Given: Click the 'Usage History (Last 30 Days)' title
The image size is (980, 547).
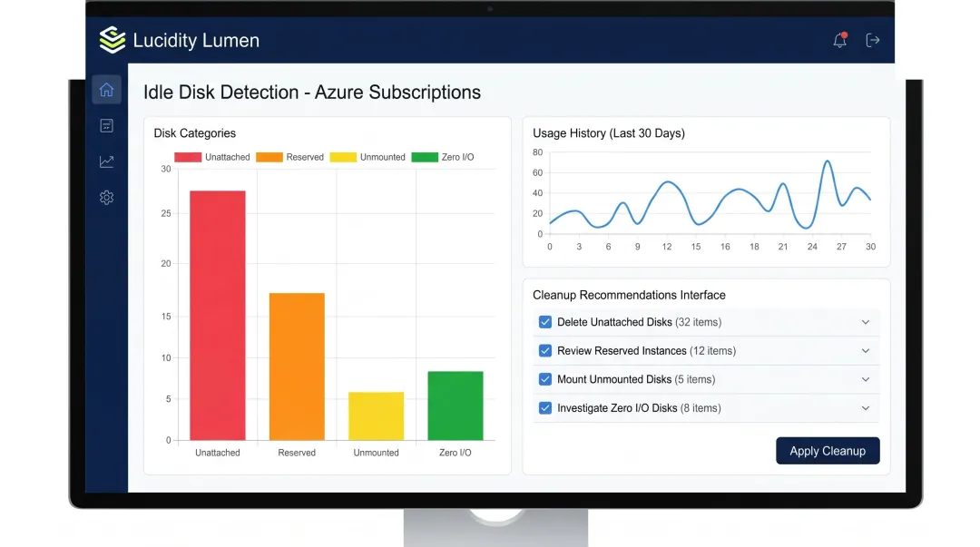Looking at the screenshot, I should pos(609,133).
